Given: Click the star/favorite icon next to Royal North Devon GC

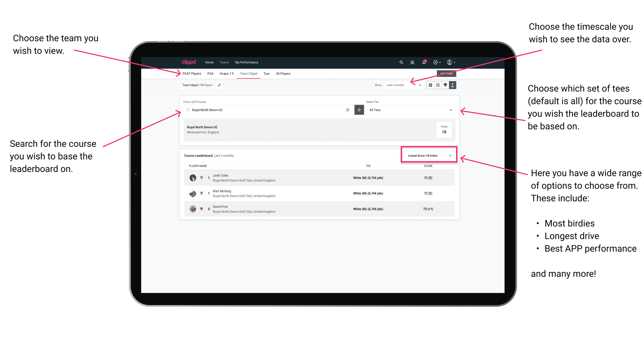Looking at the screenshot, I should click(359, 110).
